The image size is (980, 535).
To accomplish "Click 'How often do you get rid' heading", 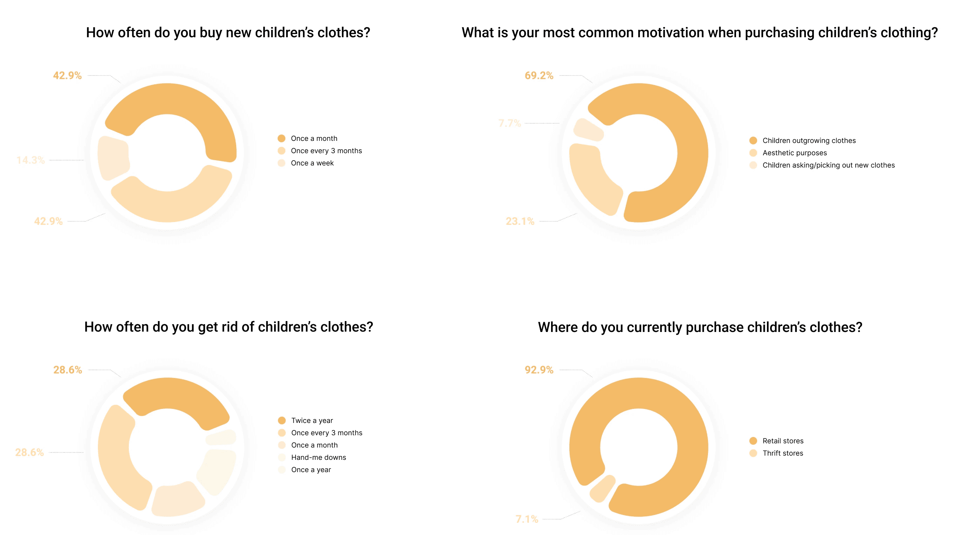I will tap(229, 327).
